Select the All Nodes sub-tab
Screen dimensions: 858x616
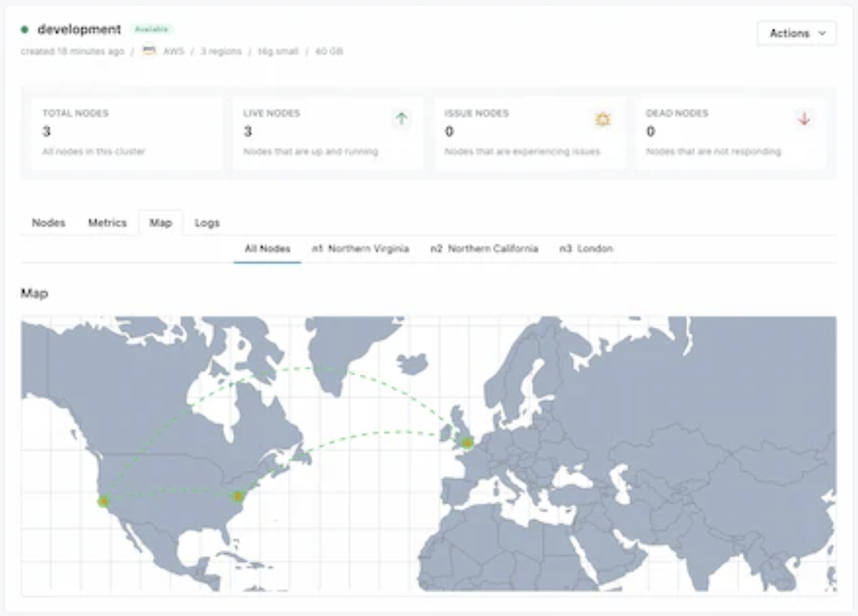tap(267, 249)
